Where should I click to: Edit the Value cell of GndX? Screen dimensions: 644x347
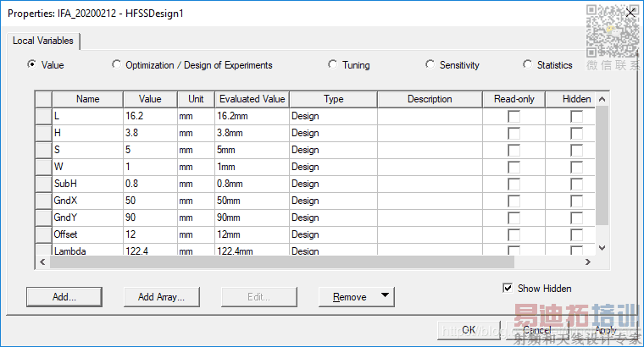click(149, 201)
